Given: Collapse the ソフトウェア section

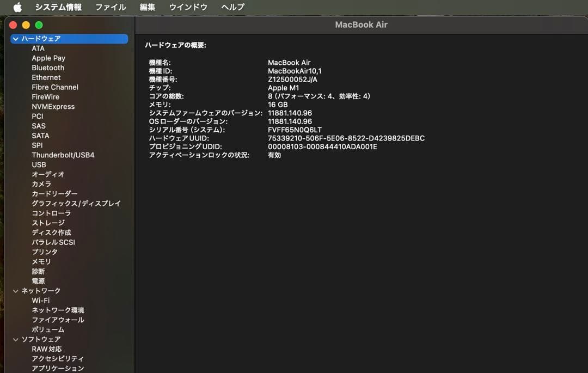Looking at the screenshot, I should [15, 339].
